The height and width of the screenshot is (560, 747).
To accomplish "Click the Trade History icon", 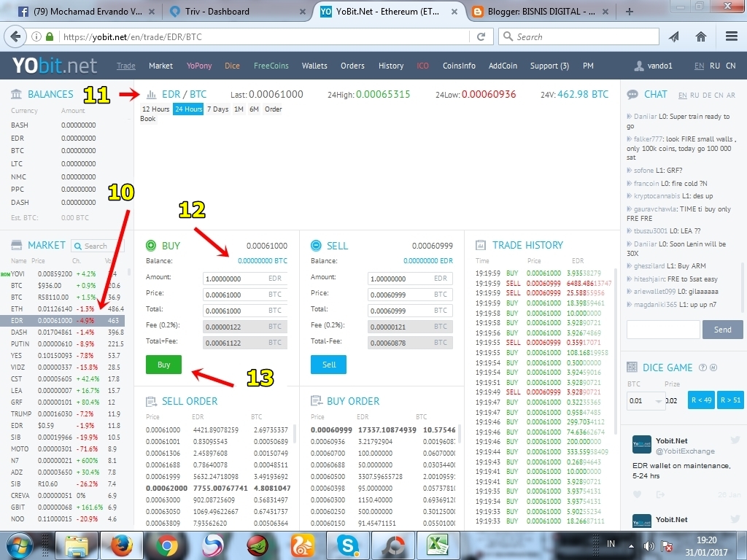I will pos(481,245).
